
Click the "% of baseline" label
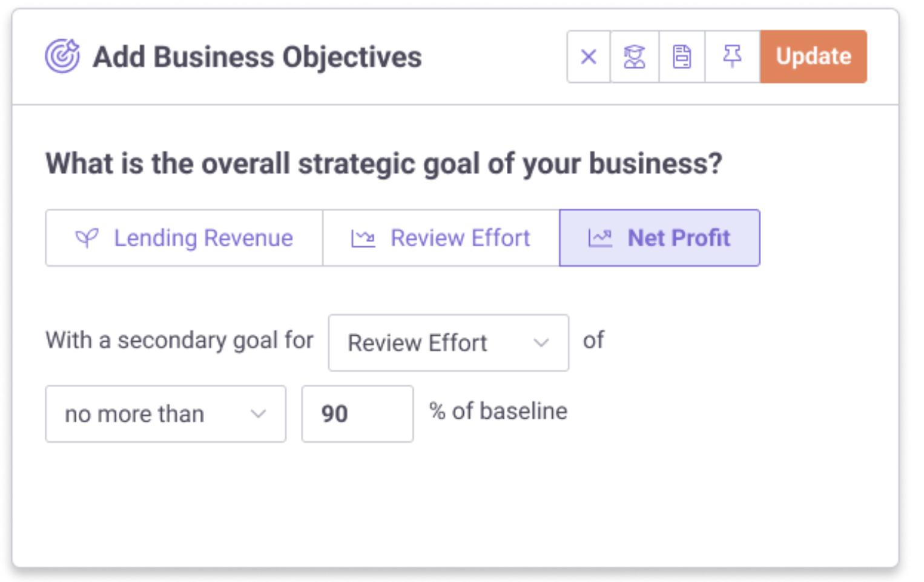coord(498,411)
